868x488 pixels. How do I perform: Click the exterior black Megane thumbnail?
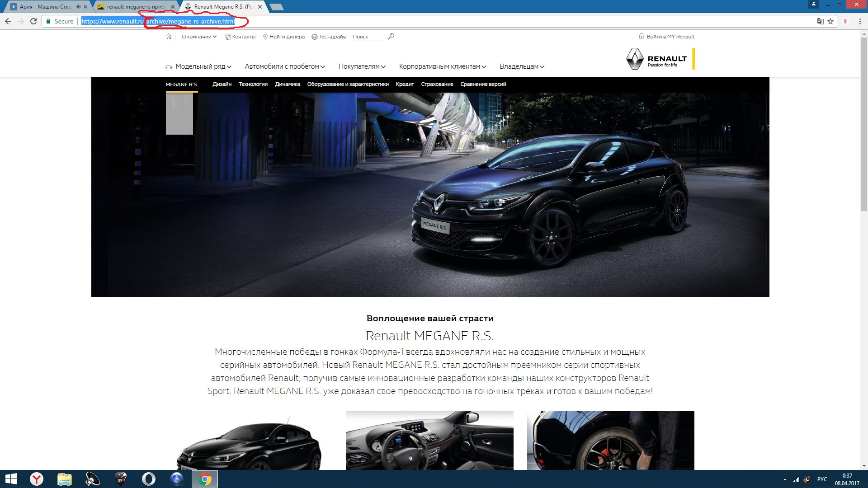point(249,441)
